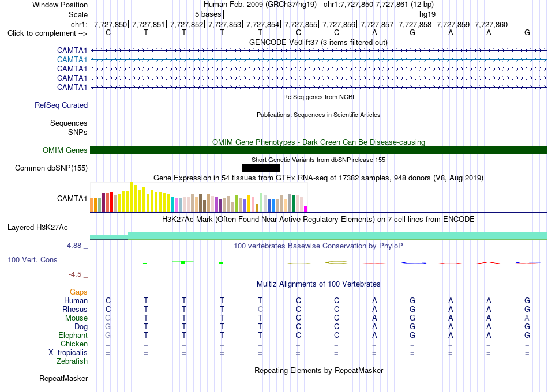The image size is (548, 392).
Task: Click coordinate label 7,727,856
Action: (339, 24)
